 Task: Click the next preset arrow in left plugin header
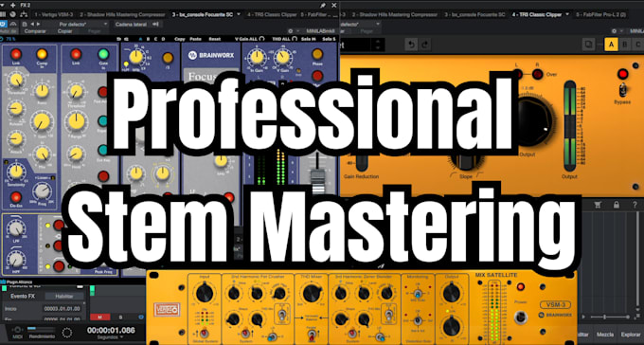[38, 25]
